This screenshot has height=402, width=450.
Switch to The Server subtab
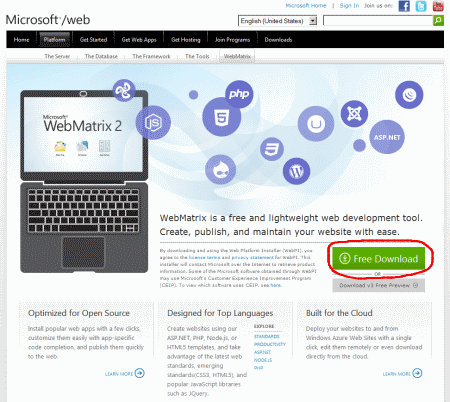pyautogui.click(x=57, y=56)
